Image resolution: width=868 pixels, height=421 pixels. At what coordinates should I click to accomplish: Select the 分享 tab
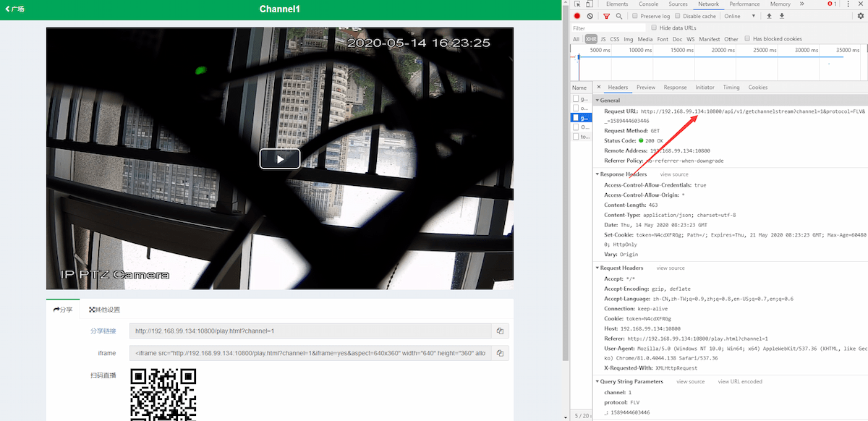tap(63, 310)
